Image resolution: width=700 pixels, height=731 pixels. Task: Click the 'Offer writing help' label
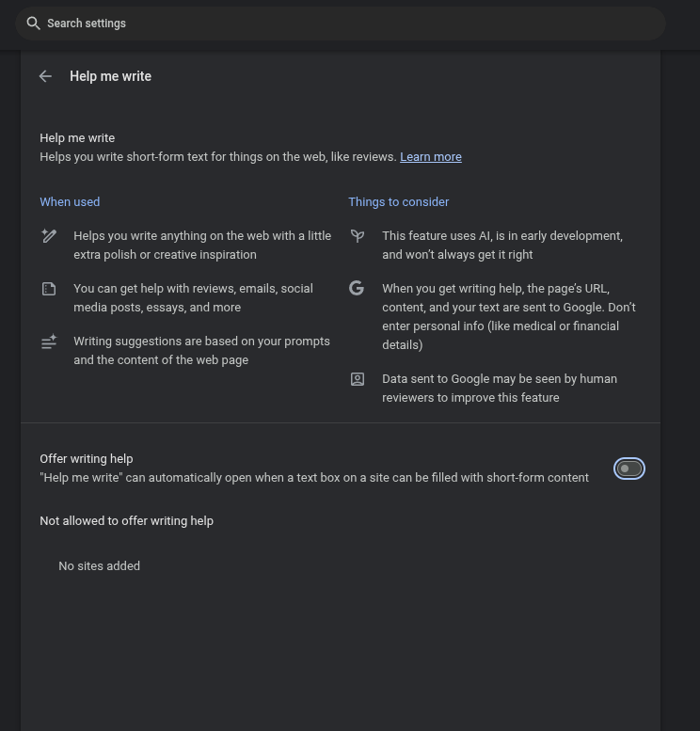(x=87, y=459)
